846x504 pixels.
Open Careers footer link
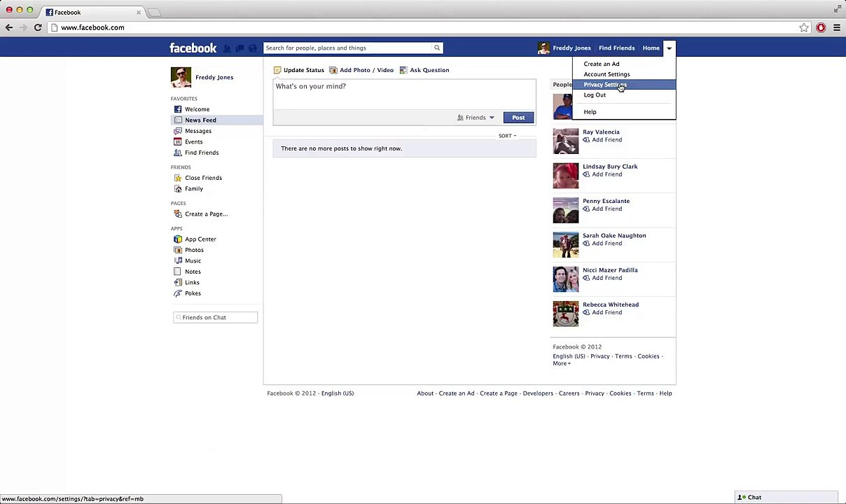569,393
